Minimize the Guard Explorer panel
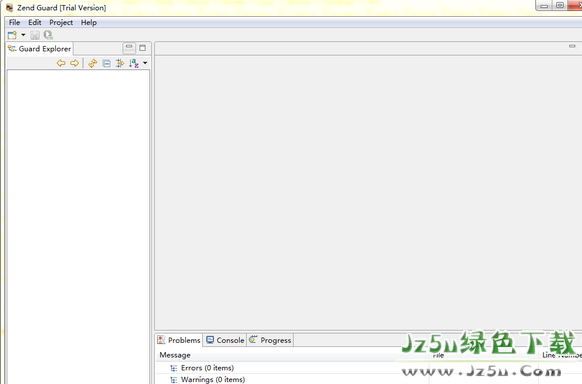Screen dimensions: 582x384 129,47
